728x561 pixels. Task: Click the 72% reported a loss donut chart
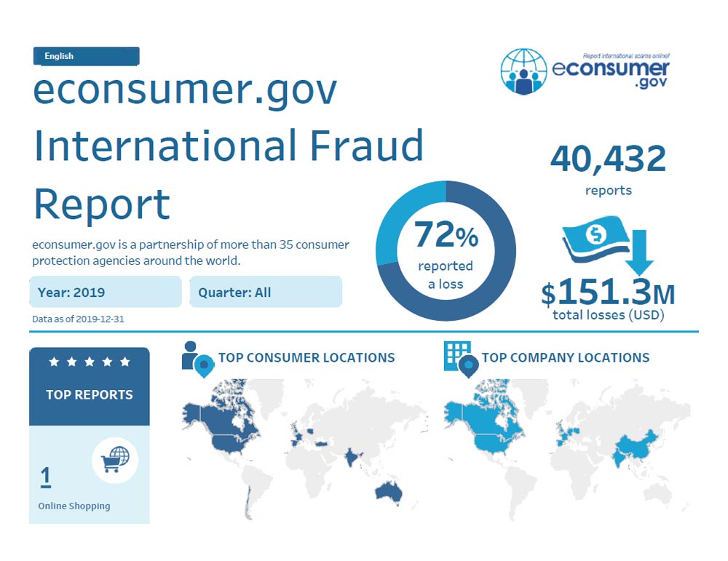click(446, 251)
